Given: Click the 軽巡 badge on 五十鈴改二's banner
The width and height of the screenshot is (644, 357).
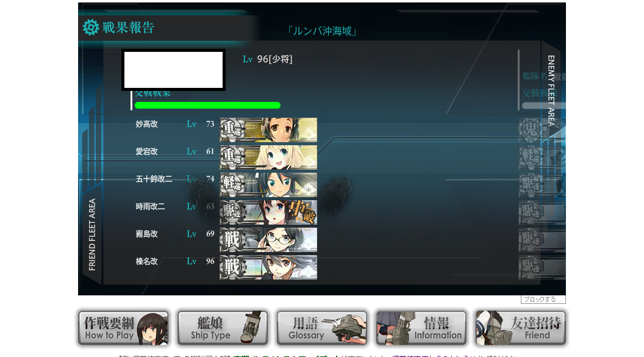Looking at the screenshot, I should click(232, 184).
